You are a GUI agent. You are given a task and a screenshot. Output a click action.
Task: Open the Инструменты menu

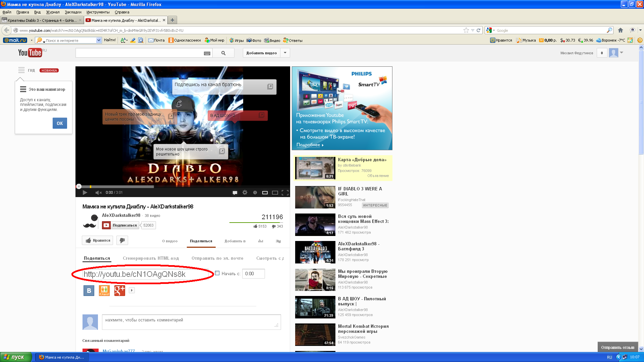pyautogui.click(x=98, y=12)
